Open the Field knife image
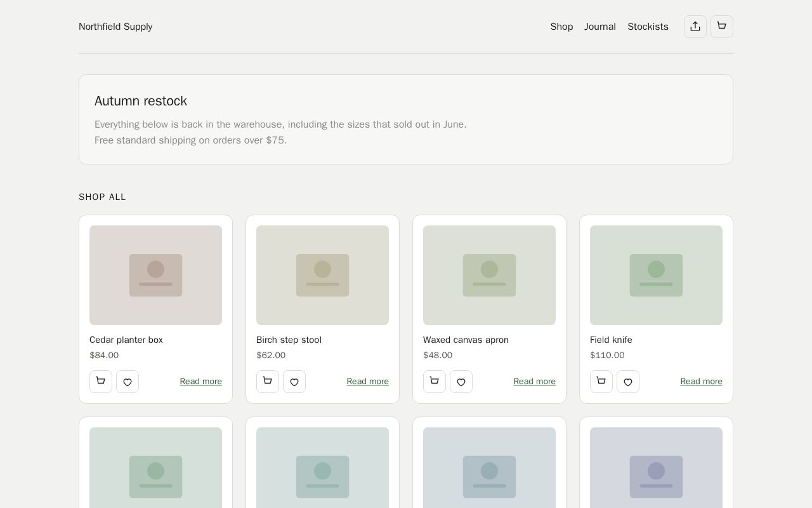Image resolution: width=812 pixels, height=508 pixels. click(x=656, y=275)
